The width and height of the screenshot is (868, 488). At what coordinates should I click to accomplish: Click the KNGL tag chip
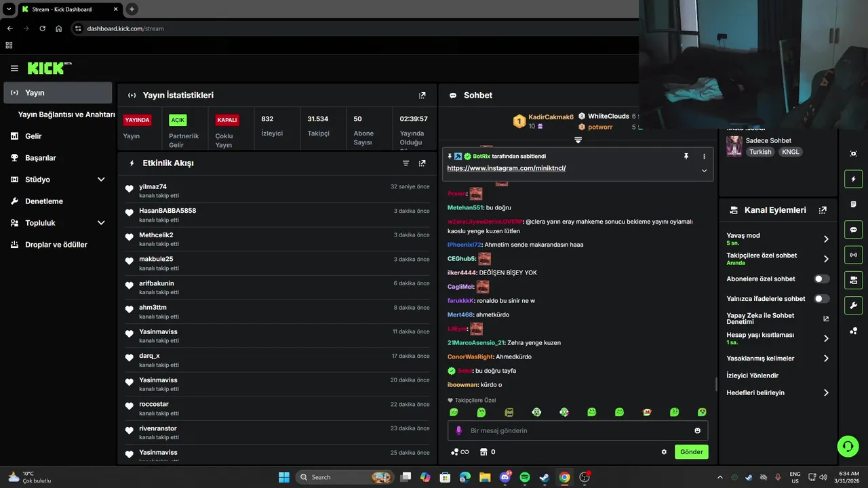(x=791, y=152)
